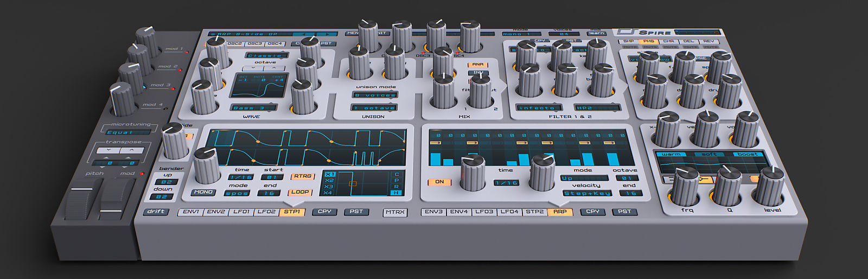Switch to the OSC4 tab

click(275, 44)
